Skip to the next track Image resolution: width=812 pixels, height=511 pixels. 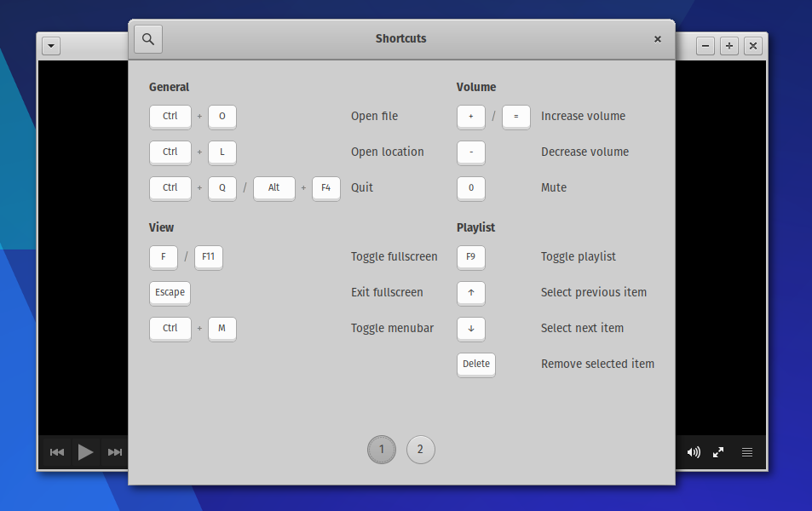click(x=114, y=452)
